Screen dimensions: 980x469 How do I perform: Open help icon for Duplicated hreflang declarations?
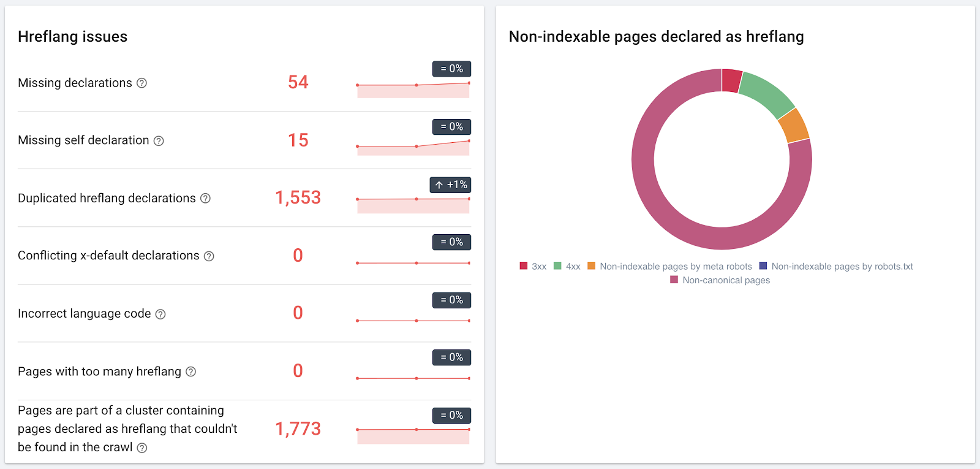[205, 199]
